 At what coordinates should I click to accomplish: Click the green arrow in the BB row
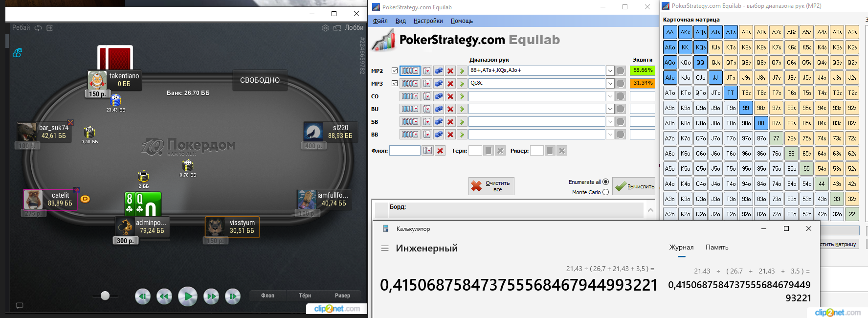click(462, 135)
